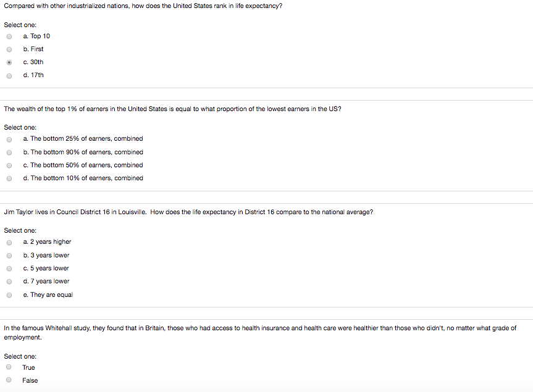The width and height of the screenshot is (533, 392).
Task: Click the top 1% wealth question text
Action: click(x=172, y=109)
